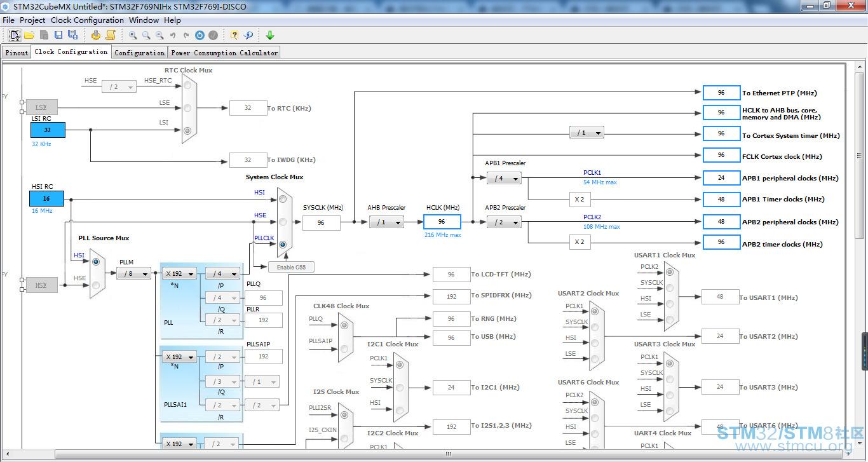The height and width of the screenshot is (462, 868).
Task: Click the green download arrow icon
Action: (x=270, y=35)
